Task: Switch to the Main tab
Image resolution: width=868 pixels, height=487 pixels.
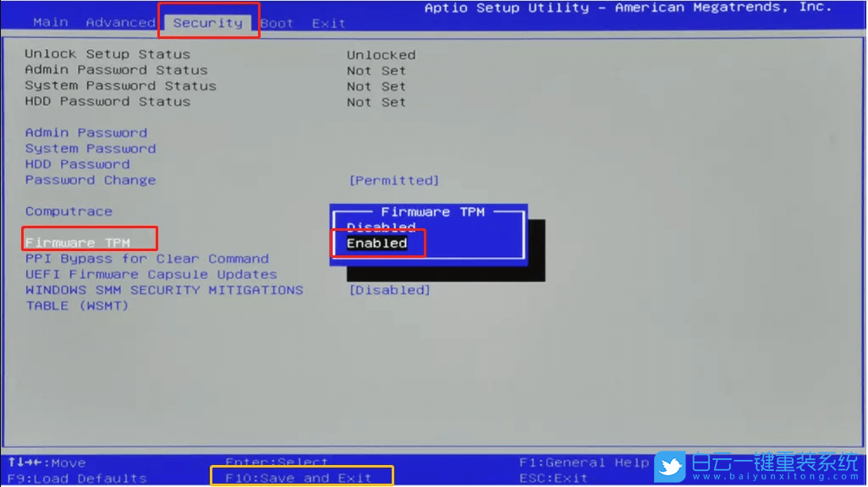Action: 50,22
